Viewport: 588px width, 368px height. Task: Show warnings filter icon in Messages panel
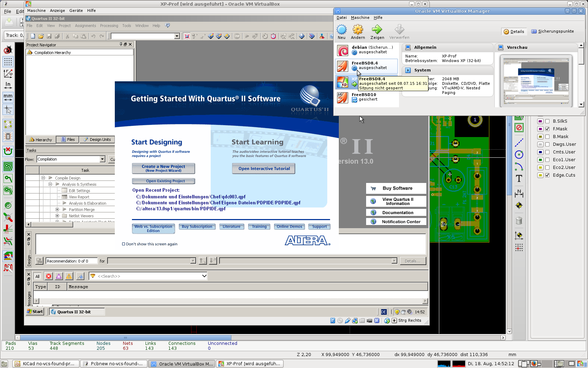(69, 276)
